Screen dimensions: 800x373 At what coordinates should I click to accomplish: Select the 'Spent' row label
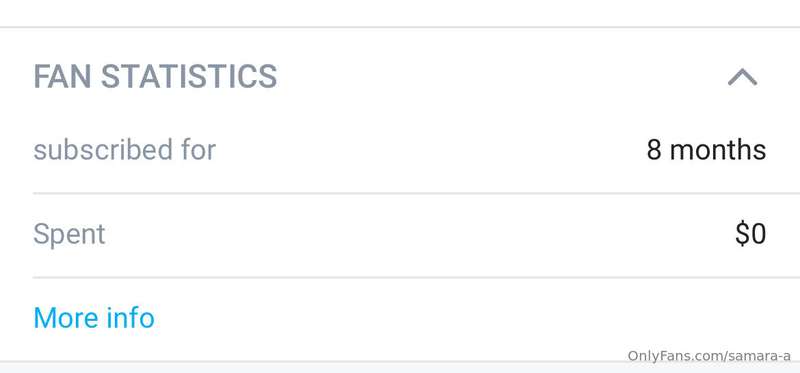(69, 235)
